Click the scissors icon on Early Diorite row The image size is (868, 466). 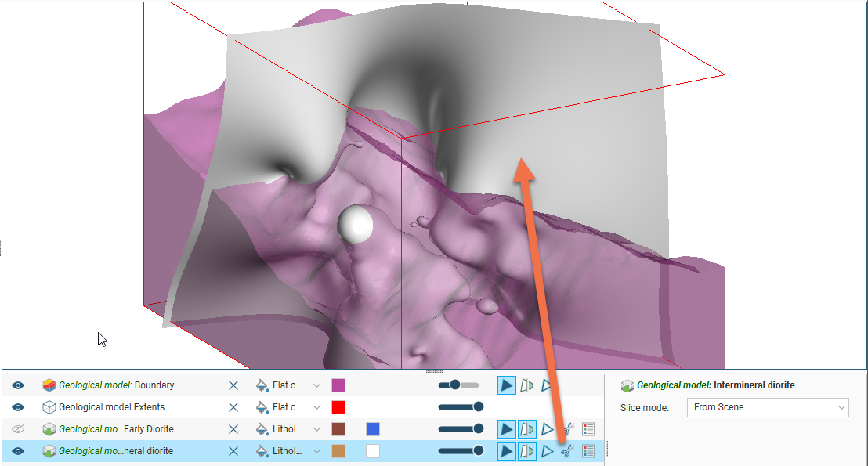click(x=568, y=429)
